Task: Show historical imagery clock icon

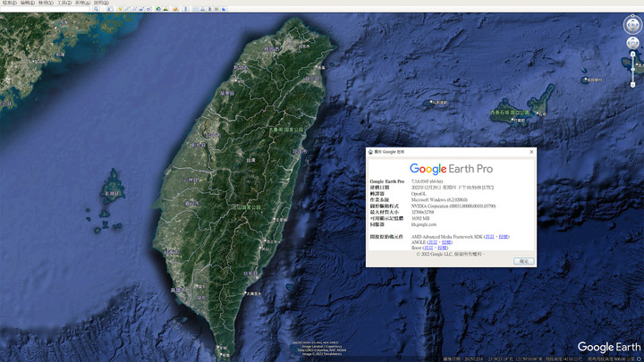Action: pos(158,9)
